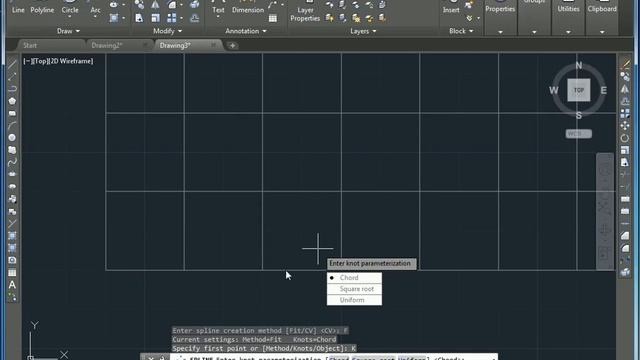640x360 pixels.
Task: Click the N compass direction on ViewCube
Action: (x=579, y=65)
